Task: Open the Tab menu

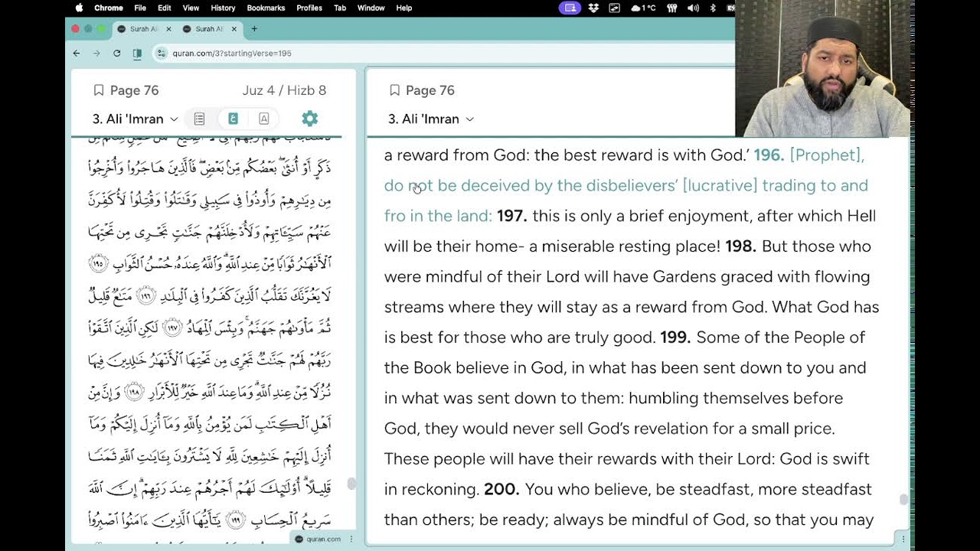Action: coord(340,8)
